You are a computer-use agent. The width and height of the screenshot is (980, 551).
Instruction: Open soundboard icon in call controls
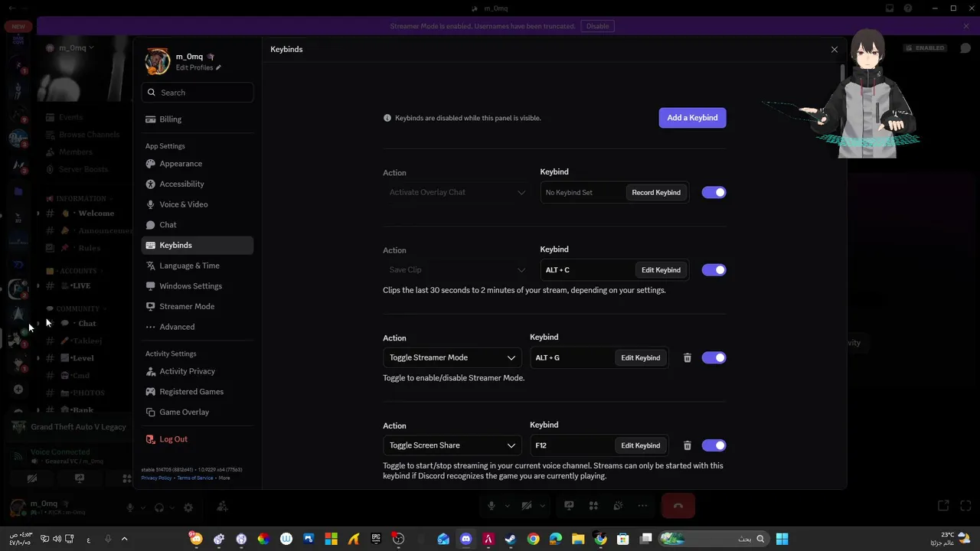(x=618, y=506)
